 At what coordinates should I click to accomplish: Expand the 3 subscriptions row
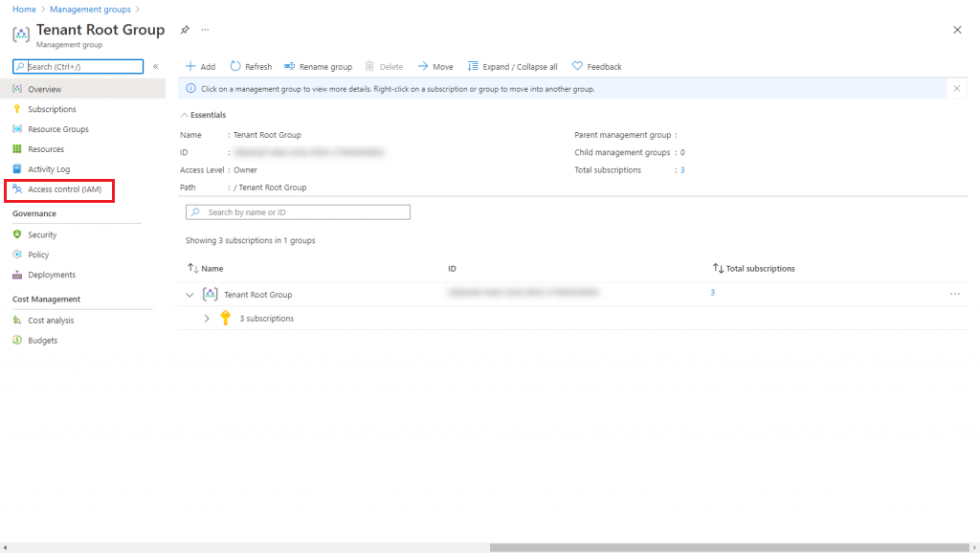pos(207,318)
